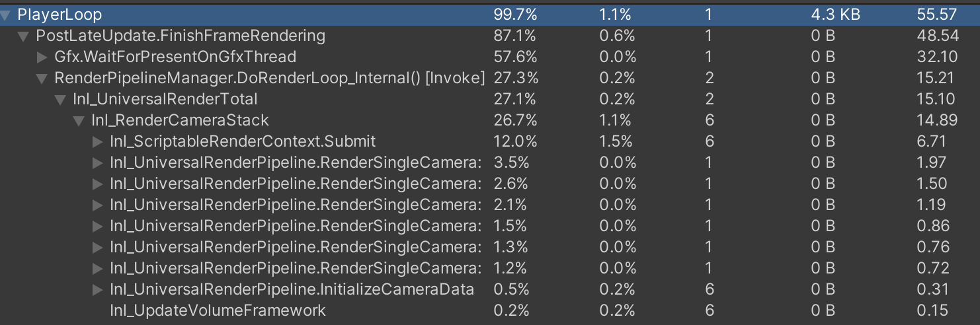Click the 4.3 KB GC alloc cell
Screen dimensions: 980x325
click(x=835, y=15)
